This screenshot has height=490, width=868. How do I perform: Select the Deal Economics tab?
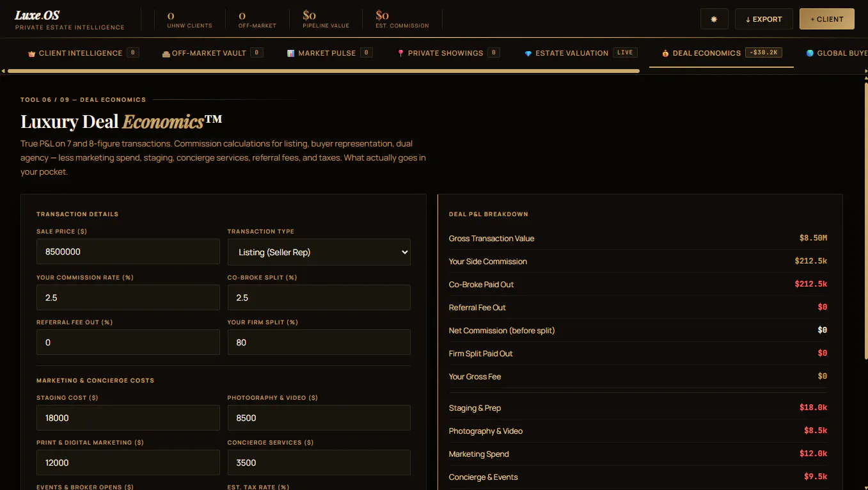tap(722, 53)
